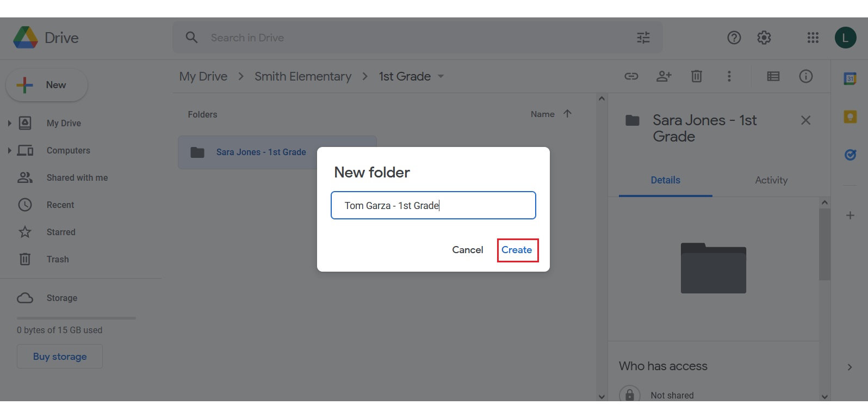
Task: Open the Help question mark icon
Action: coord(734,38)
